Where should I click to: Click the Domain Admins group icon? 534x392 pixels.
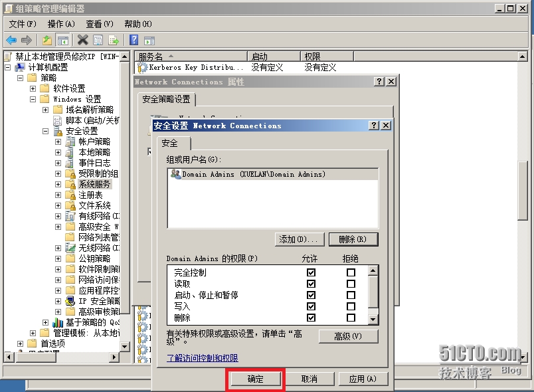(176, 174)
